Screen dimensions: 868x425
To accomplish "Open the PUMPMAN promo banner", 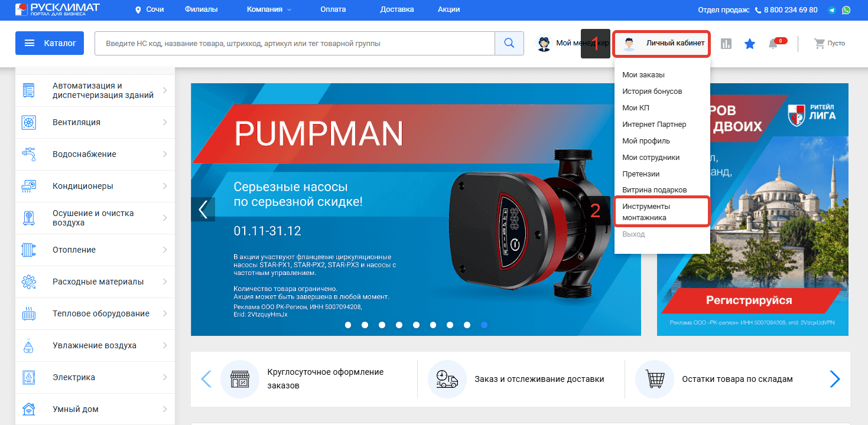I will click(x=416, y=210).
